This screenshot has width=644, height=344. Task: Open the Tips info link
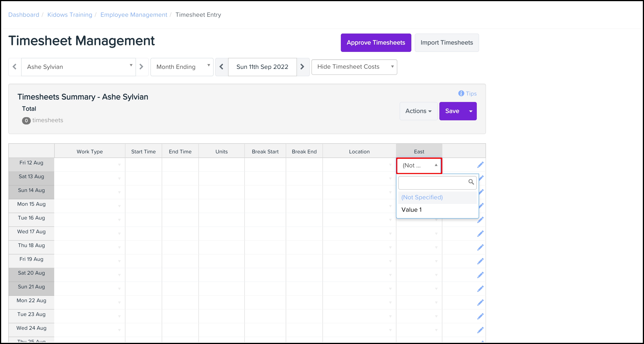467,93
